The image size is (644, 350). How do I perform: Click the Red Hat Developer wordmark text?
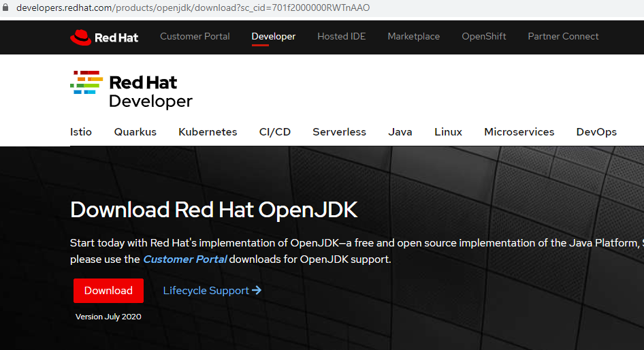[150, 92]
